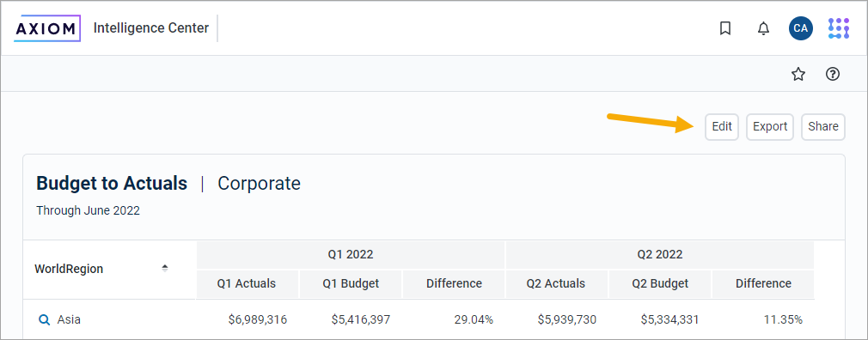
Task: Select the Q2 Budget column header
Action: [660, 284]
